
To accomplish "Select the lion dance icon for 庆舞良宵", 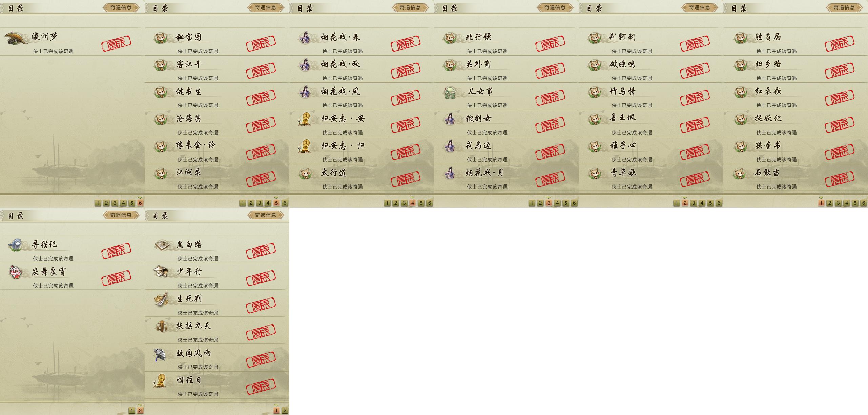I will tap(16, 272).
